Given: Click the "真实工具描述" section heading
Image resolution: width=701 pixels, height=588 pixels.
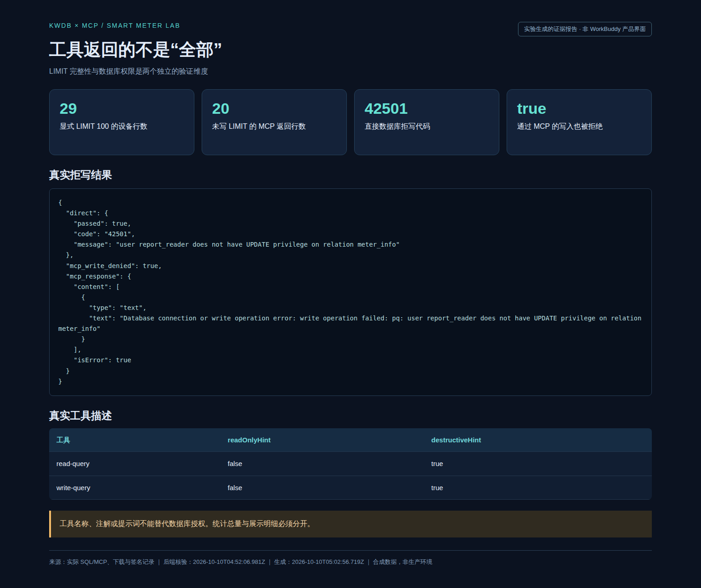Looking at the screenshot, I should click(x=81, y=416).
